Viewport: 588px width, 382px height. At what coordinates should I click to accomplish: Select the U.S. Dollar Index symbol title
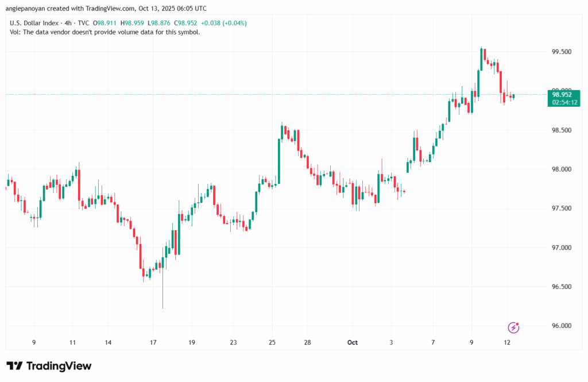(x=34, y=23)
